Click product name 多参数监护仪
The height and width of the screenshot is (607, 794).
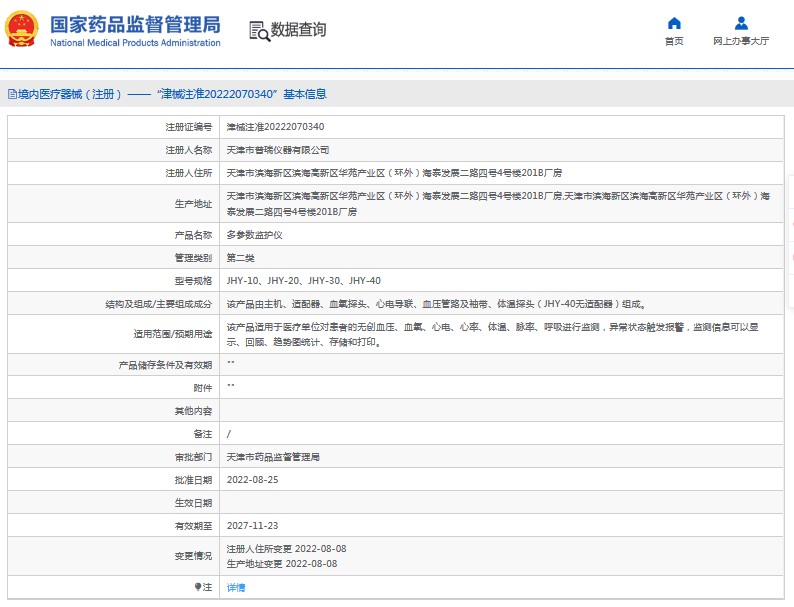pos(254,235)
